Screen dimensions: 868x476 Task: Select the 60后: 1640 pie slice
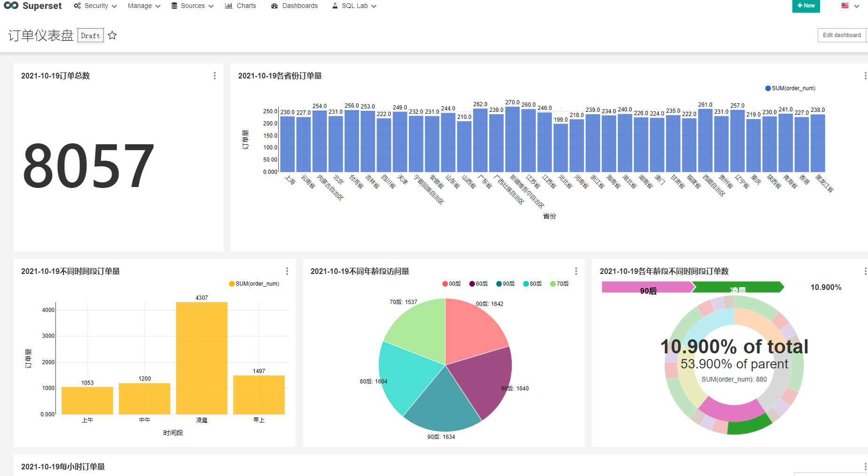coord(484,383)
